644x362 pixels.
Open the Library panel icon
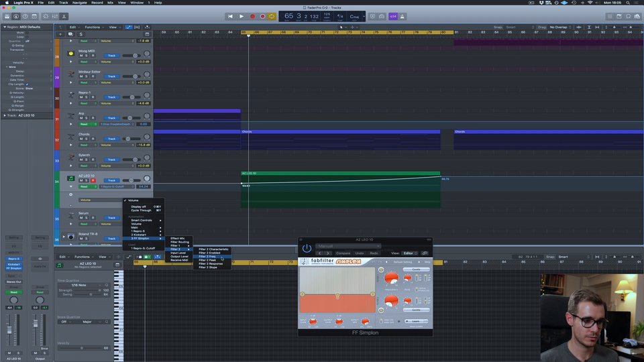[x=7, y=16]
